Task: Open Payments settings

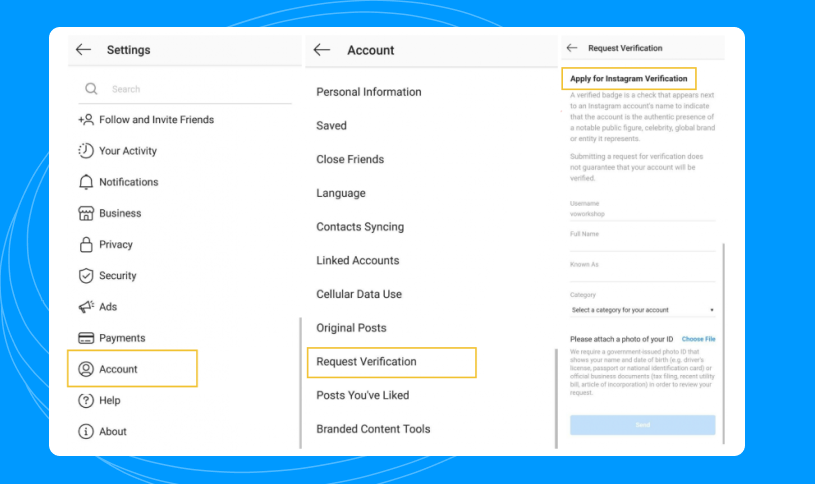Action: click(122, 338)
